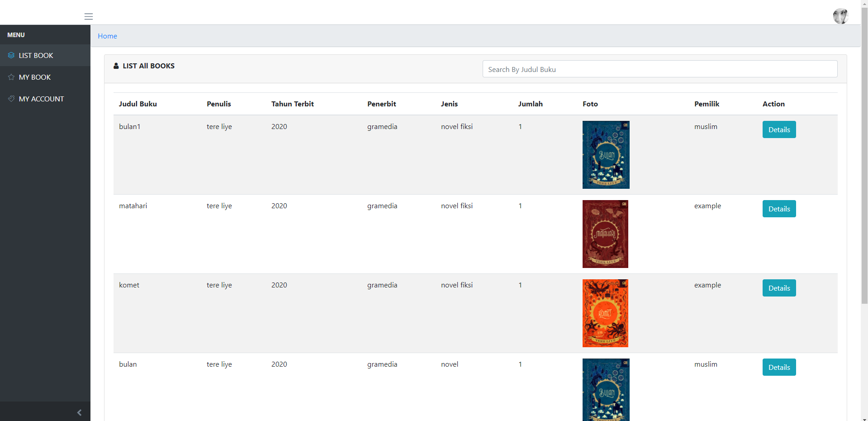Click the user icon beside LIST All BOOKS

[116, 66]
